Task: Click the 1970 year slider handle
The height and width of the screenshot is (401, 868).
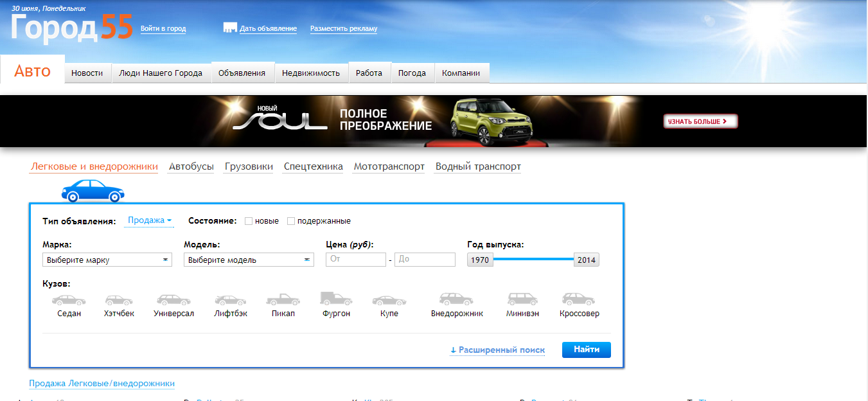Action: coord(480,260)
